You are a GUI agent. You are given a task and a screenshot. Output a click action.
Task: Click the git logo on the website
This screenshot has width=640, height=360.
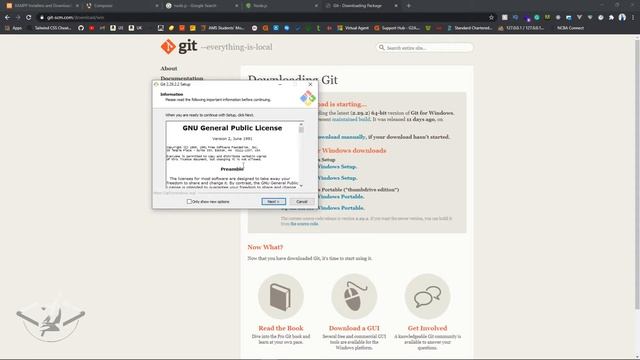point(179,47)
